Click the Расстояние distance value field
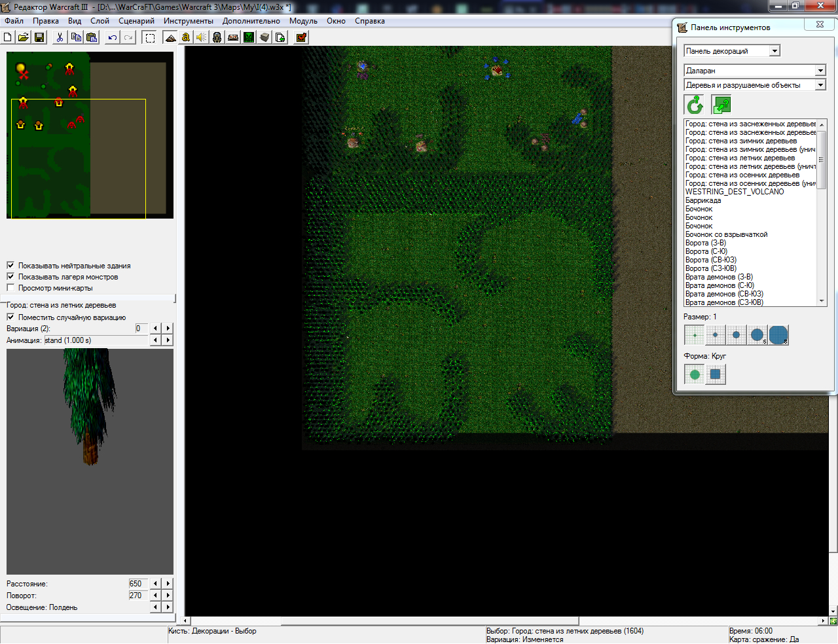Image resolution: width=838 pixels, height=644 pixels. (x=138, y=584)
